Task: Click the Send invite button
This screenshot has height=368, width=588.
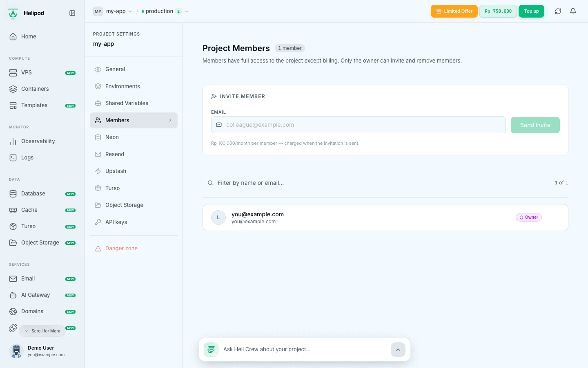Action: (x=535, y=125)
